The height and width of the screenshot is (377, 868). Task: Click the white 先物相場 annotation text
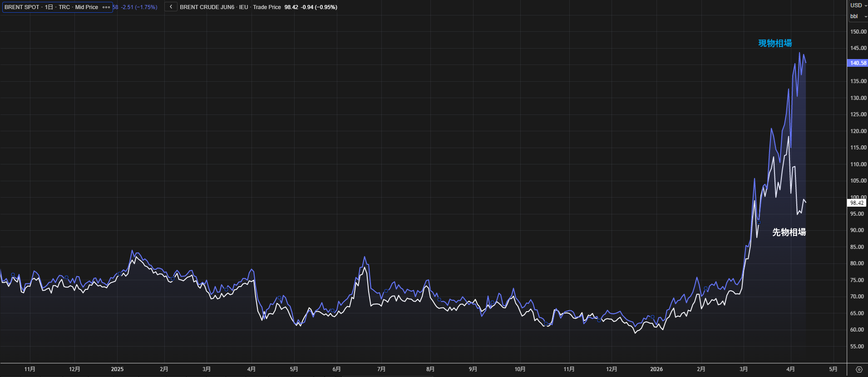[789, 232]
